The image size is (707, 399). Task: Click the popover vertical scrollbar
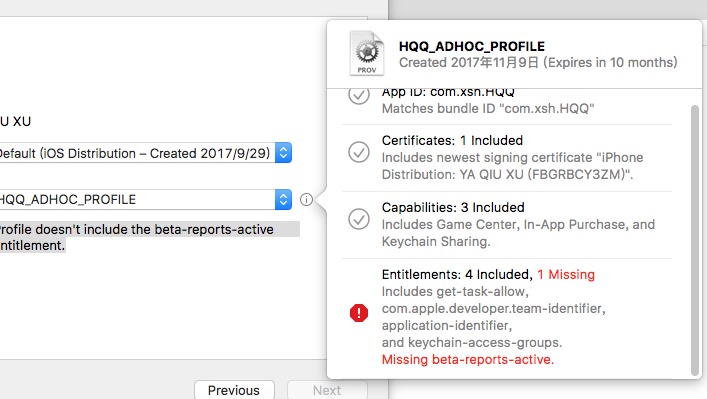point(695,240)
